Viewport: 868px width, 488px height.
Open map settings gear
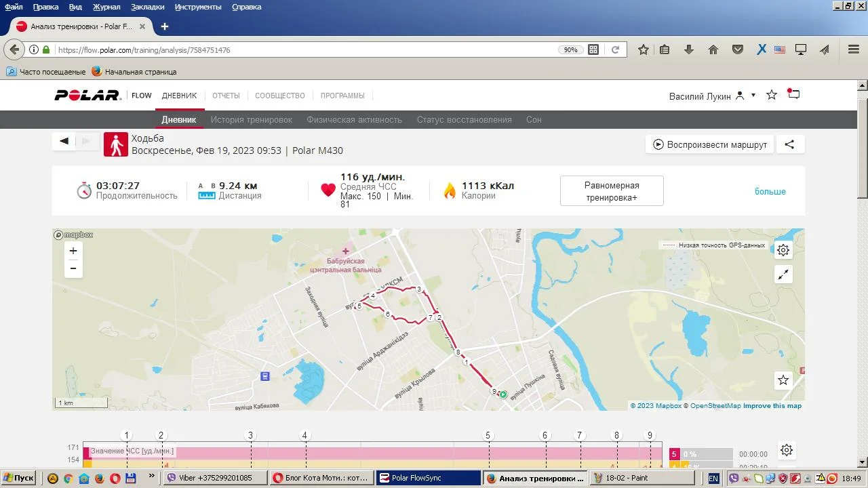coord(783,250)
